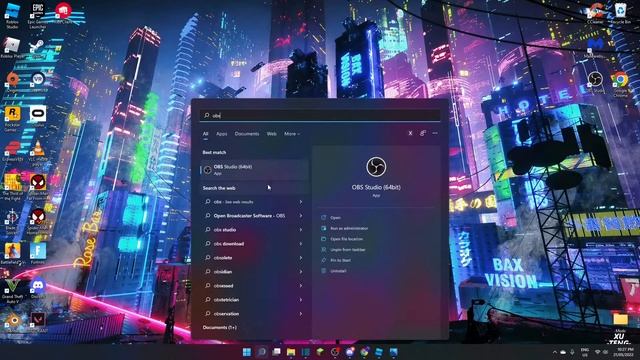
Task: Open Rockstar Games Launcher desktop icon
Action: (12, 119)
